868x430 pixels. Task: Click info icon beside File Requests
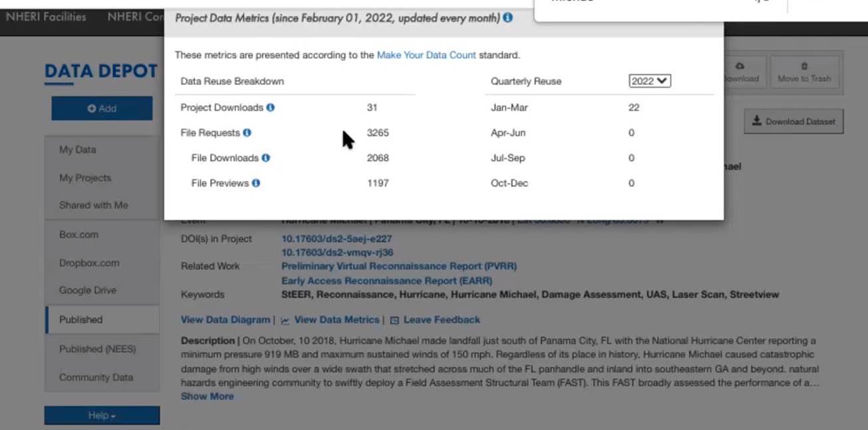point(247,133)
